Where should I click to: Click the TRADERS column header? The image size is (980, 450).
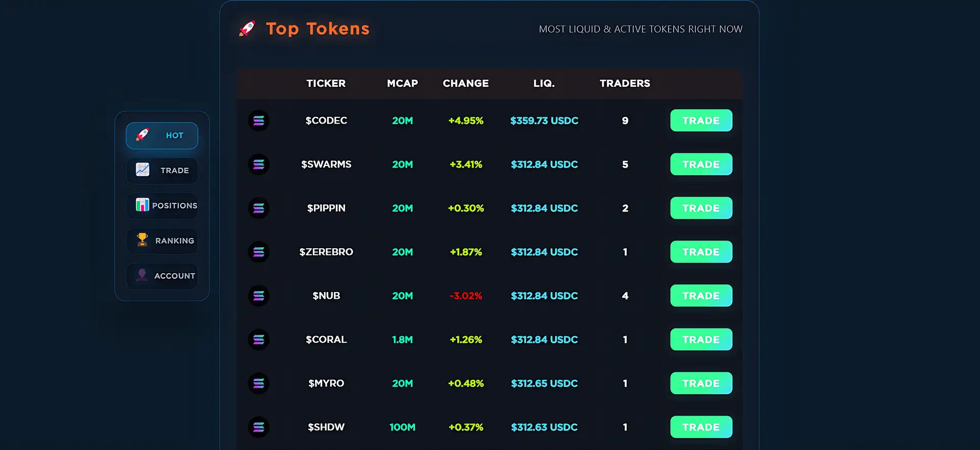pyautogui.click(x=625, y=83)
